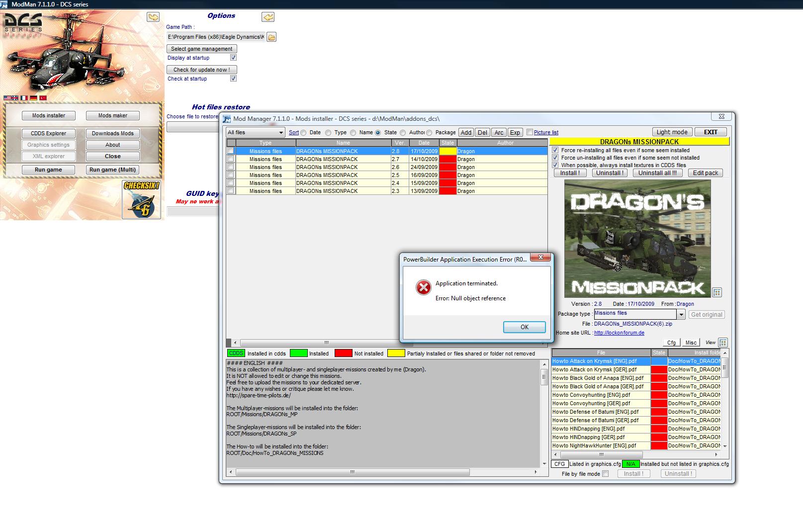
Task: Toggle Force re-installing all files checkbox
Action: click(x=555, y=150)
